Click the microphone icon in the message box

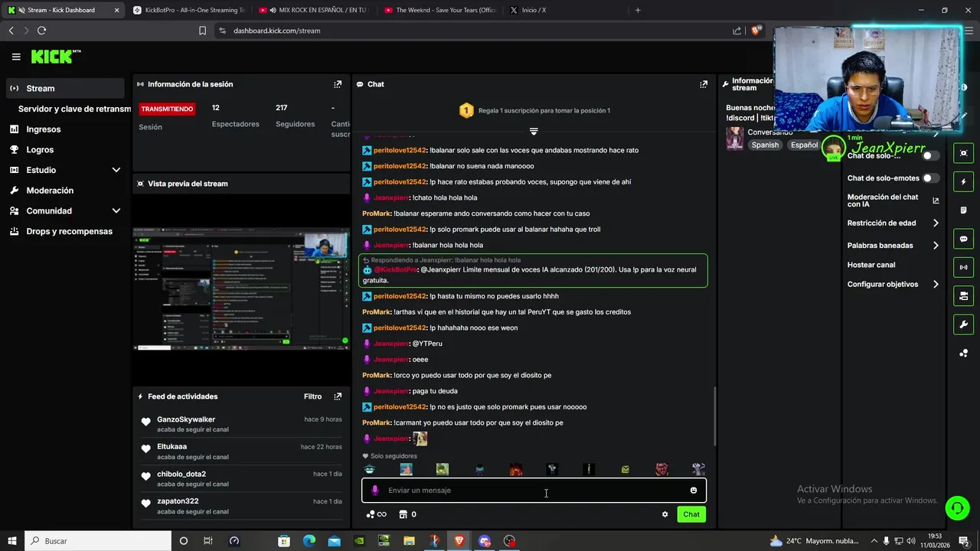(x=374, y=491)
